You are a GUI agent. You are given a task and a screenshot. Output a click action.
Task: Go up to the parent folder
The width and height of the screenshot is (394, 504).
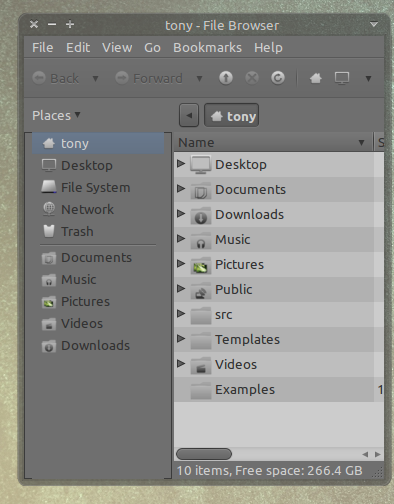pos(226,78)
